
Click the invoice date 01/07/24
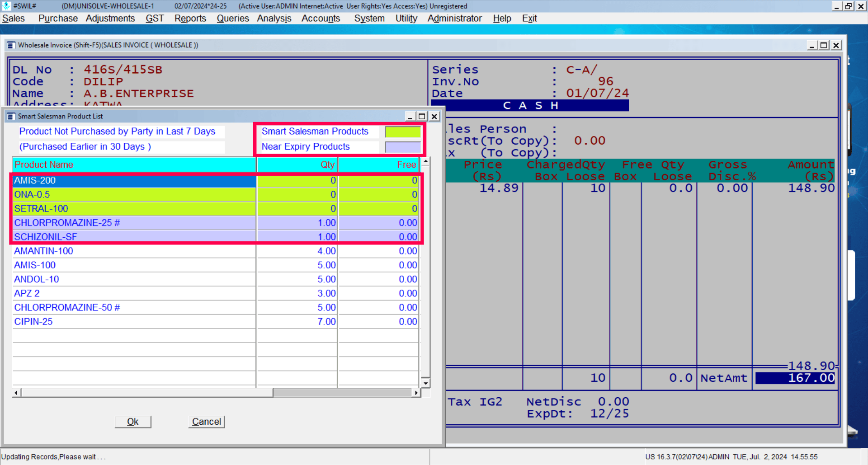pyautogui.click(x=597, y=94)
